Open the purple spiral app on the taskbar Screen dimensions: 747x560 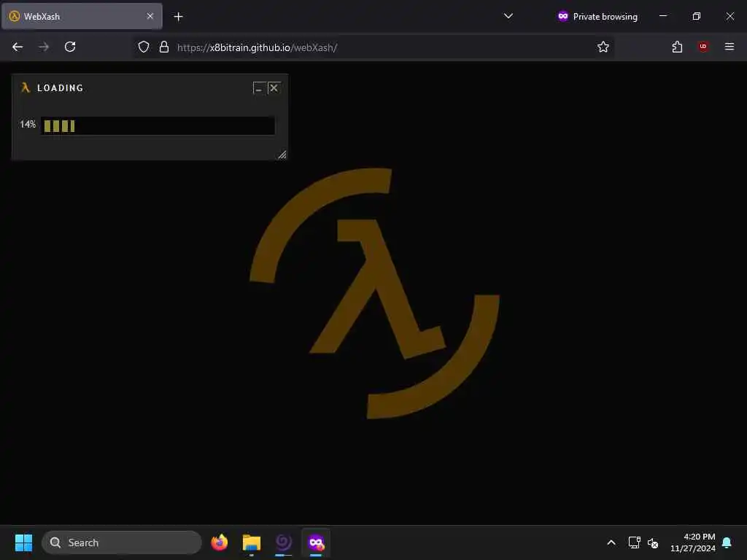(x=284, y=542)
